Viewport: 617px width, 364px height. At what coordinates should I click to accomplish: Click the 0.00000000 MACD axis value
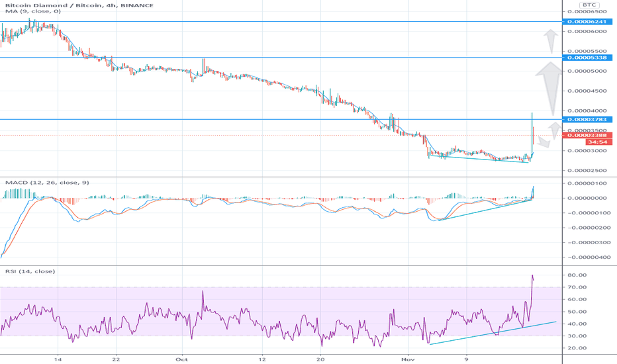coord(587,199)
